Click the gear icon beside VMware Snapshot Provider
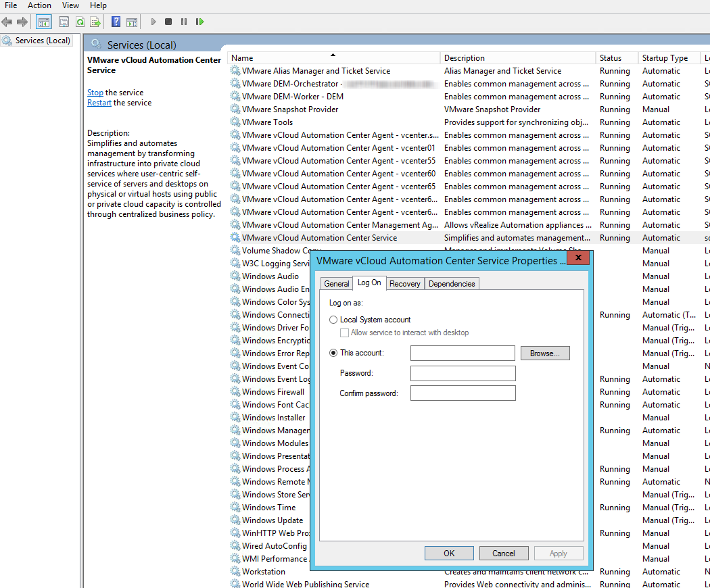The width and height of the screenshot is (710, 588). 235,109
